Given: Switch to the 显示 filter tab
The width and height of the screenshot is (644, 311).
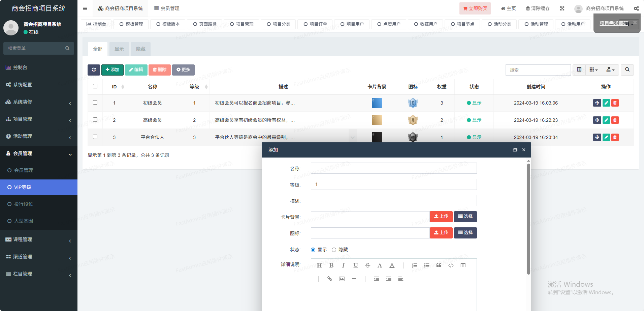Looking at the screenshot, I should 119,49.
